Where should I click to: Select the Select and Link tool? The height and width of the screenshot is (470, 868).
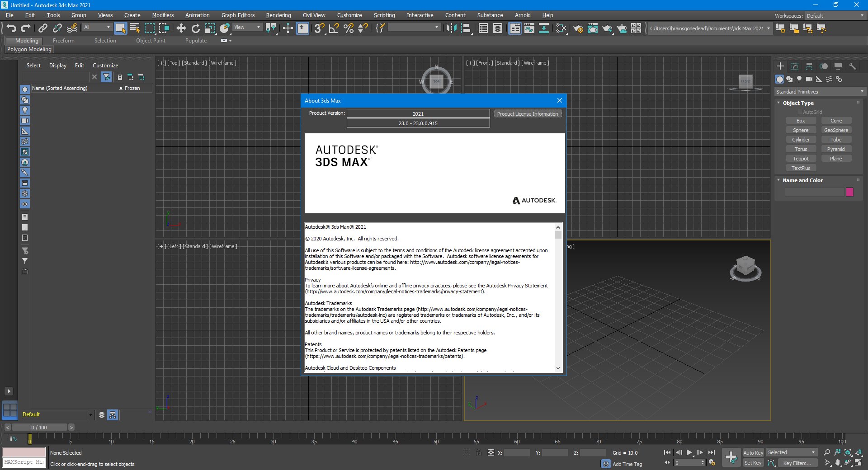point(43,28)
